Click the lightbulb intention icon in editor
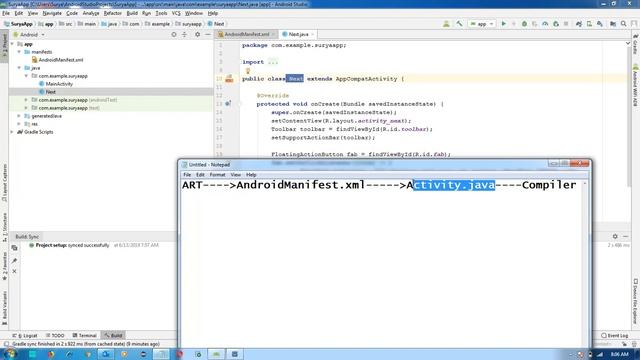The height and width of the screenshot is (360, 640). pos(248,71)
